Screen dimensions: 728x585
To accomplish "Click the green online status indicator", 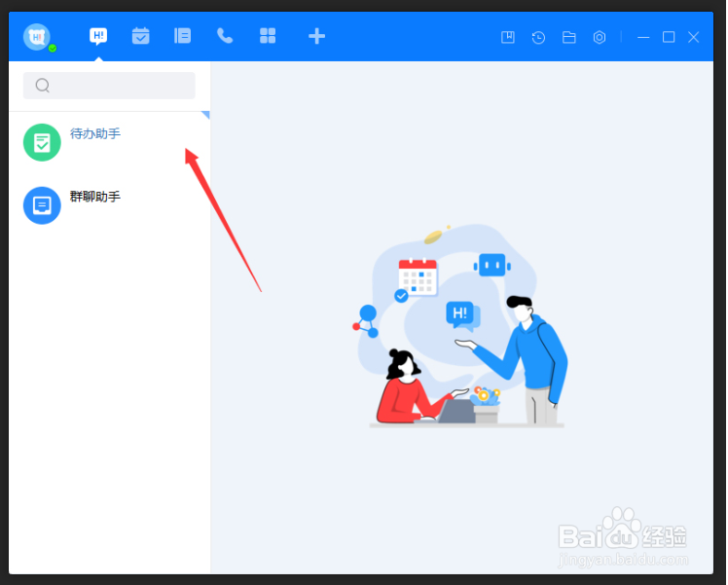I will tap(53, 48).
